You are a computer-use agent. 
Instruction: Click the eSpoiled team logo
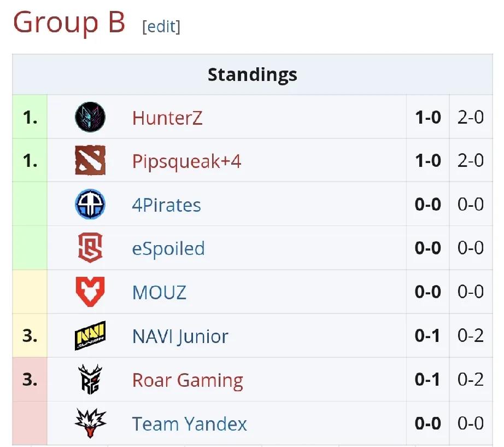point(90,248)
